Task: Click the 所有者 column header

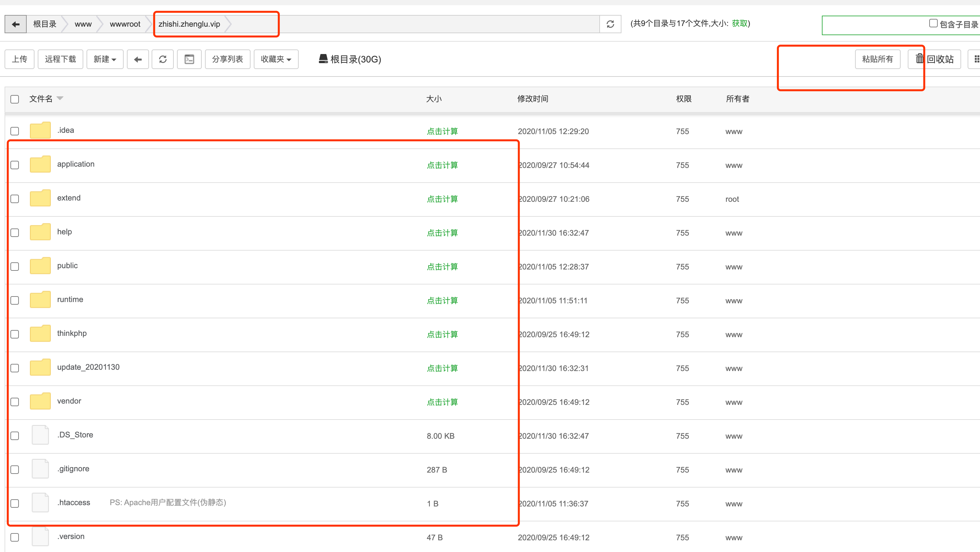Action: (738, 99)
